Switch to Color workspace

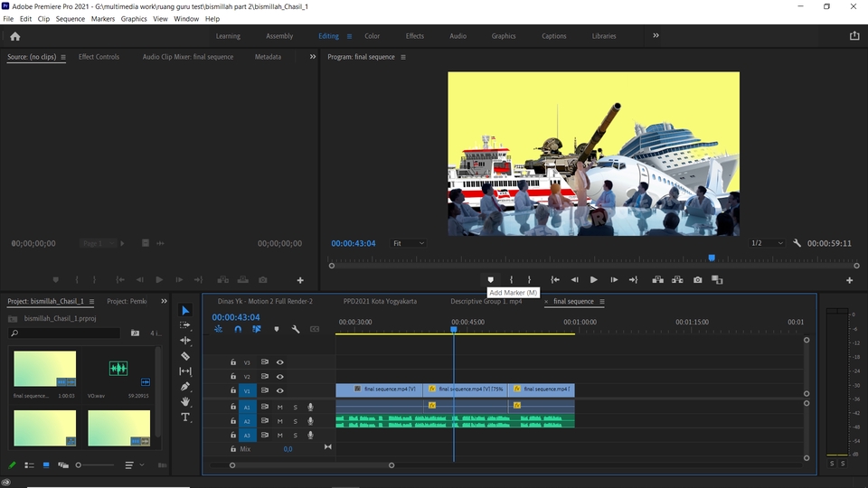372,36
